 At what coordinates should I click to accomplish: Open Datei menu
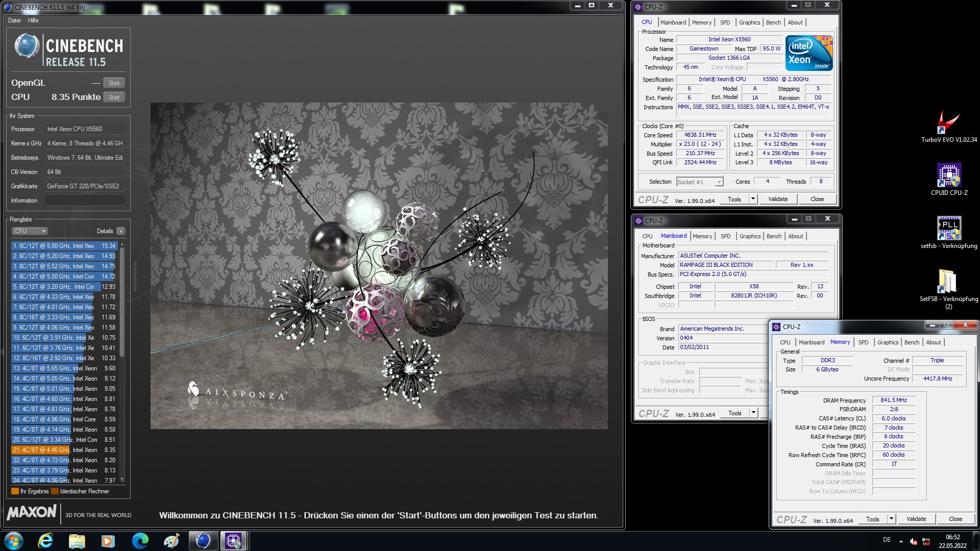[x=14, y=20]
